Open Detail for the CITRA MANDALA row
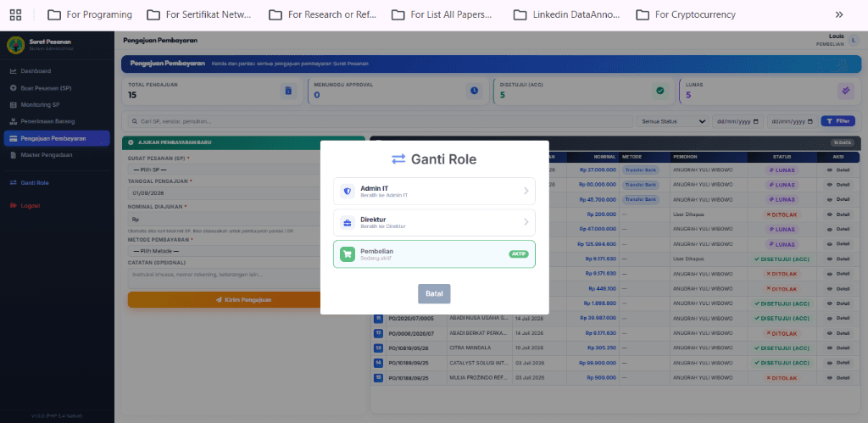The image size is (868, 423). 838,348
